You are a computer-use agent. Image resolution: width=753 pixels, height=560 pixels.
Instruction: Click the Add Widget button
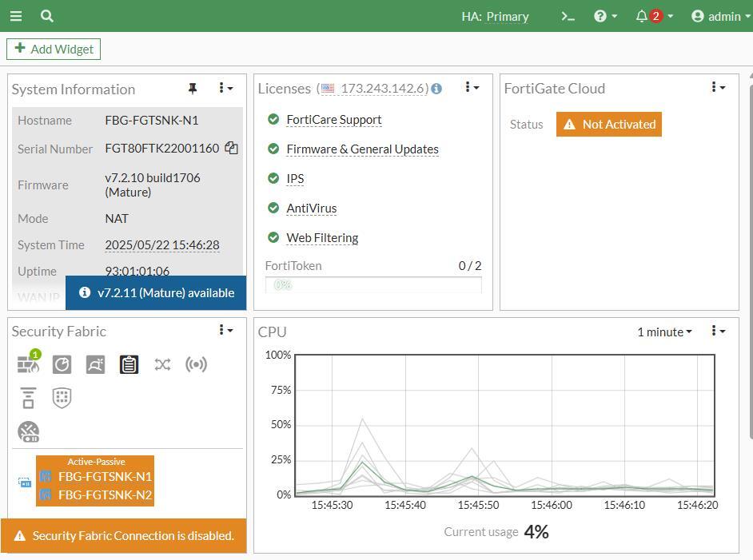[x=54, y=49]
